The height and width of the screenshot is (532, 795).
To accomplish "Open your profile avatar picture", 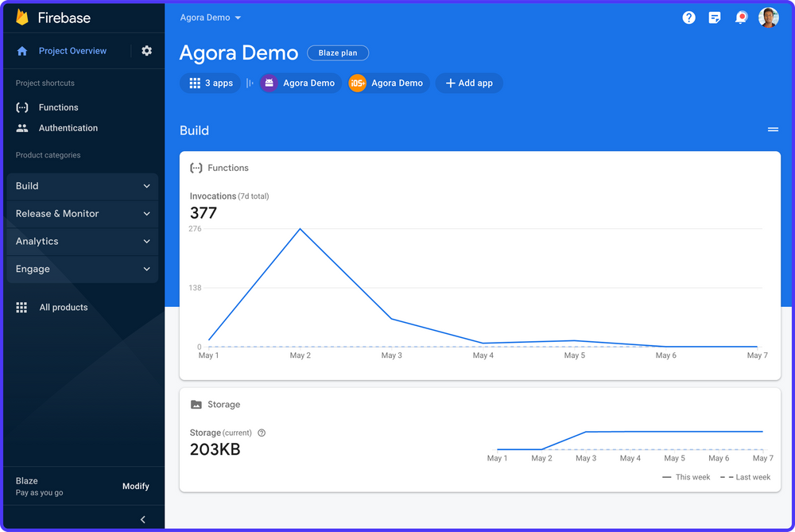I will 768,17.
